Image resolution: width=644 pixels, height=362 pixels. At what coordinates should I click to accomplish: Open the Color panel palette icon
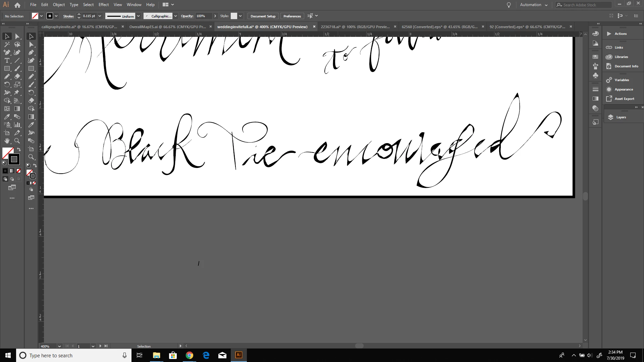pos(595,34)
